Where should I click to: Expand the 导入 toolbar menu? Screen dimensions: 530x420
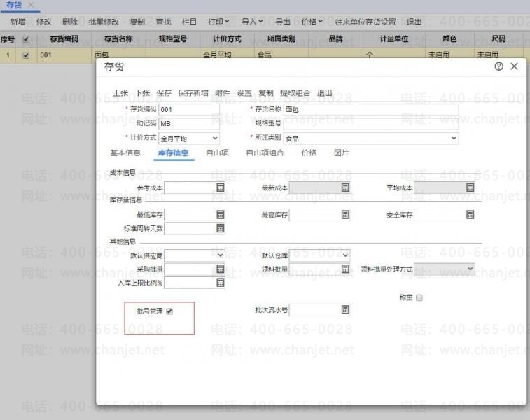coord(252,22)
